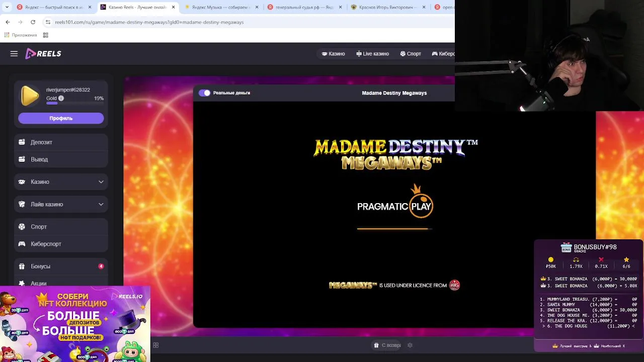Switch to the Яндекс Музыка tab
The height and width of the screenshot is (362, 644).
point(221,7)
